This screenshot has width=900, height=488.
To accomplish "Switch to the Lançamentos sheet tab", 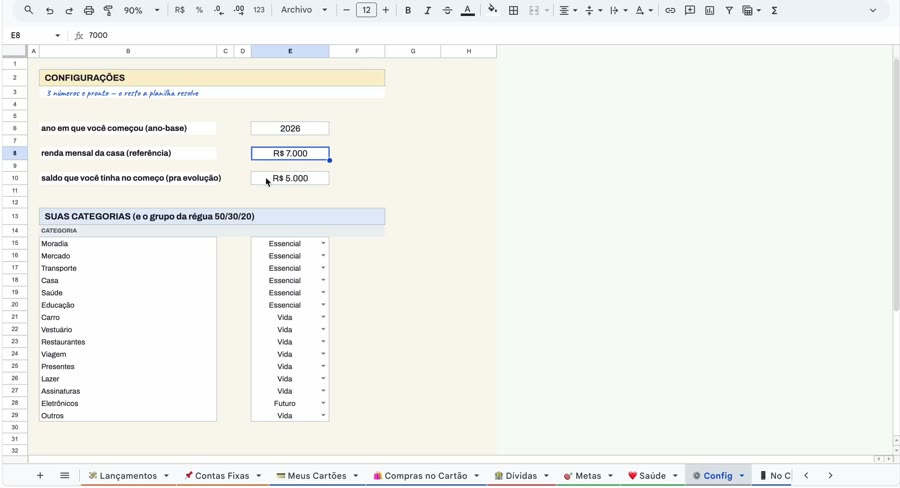I will click(x=128, y=476).
